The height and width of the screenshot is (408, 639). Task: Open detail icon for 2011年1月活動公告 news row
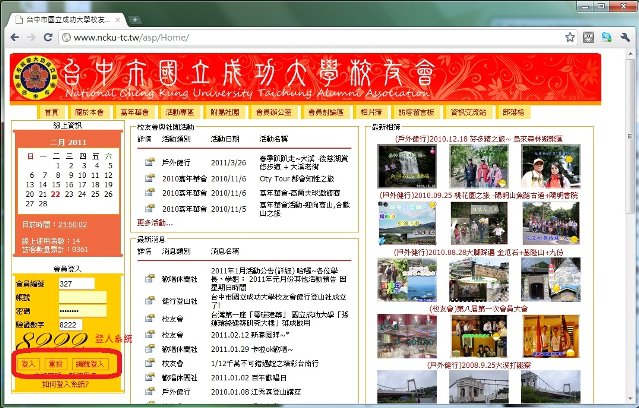click(150, 279)
